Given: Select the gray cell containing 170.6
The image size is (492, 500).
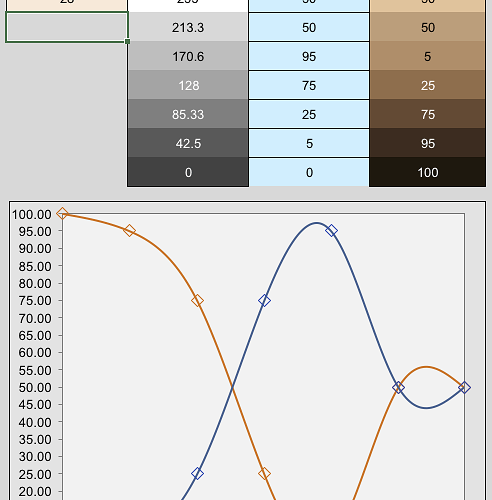Looking at the screenshot, I should pyautogui.click(x=188, y=56).
